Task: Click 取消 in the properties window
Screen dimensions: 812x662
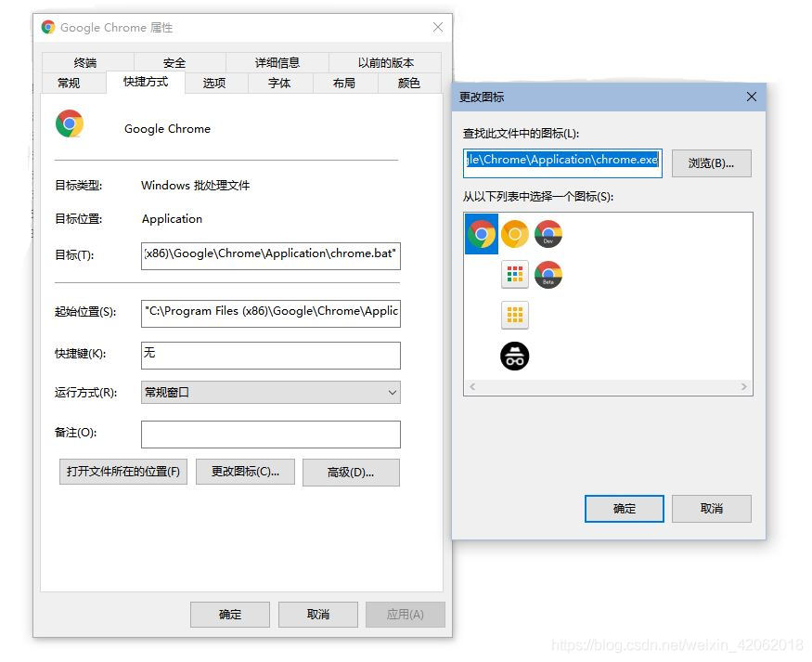Action: coord(318,615)
